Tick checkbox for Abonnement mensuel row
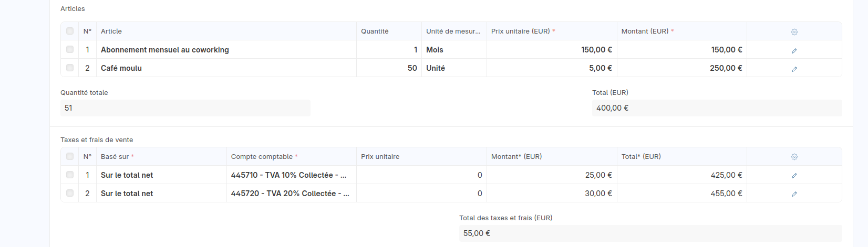Image resolution: width=868 pixels, height=247 pixels. tap(70, 49)
